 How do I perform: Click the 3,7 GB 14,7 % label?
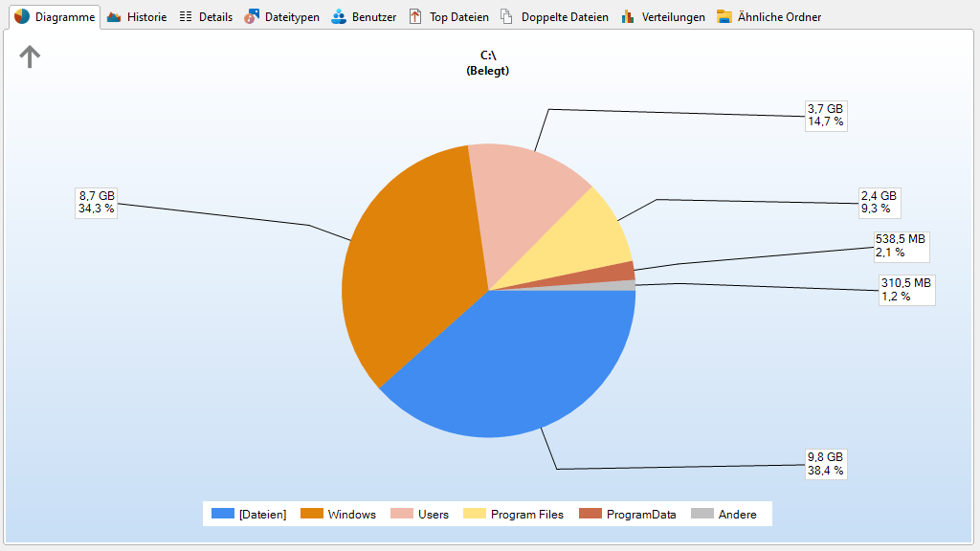pyautogui.click(x=825, y=116)
